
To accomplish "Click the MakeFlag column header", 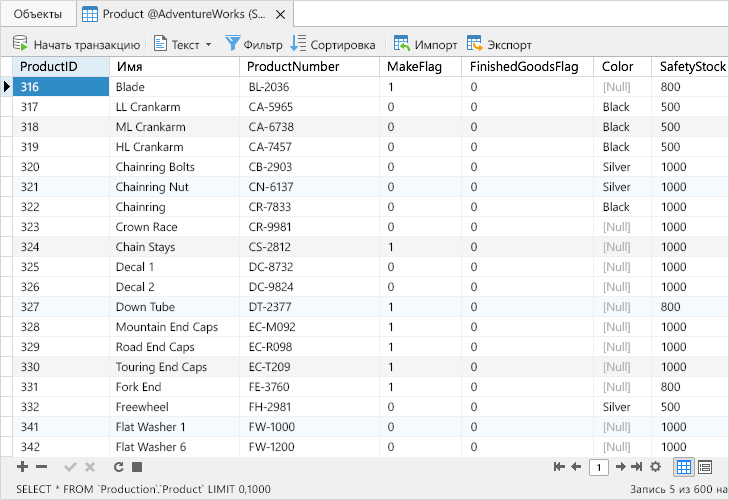I will coord(421,67).
